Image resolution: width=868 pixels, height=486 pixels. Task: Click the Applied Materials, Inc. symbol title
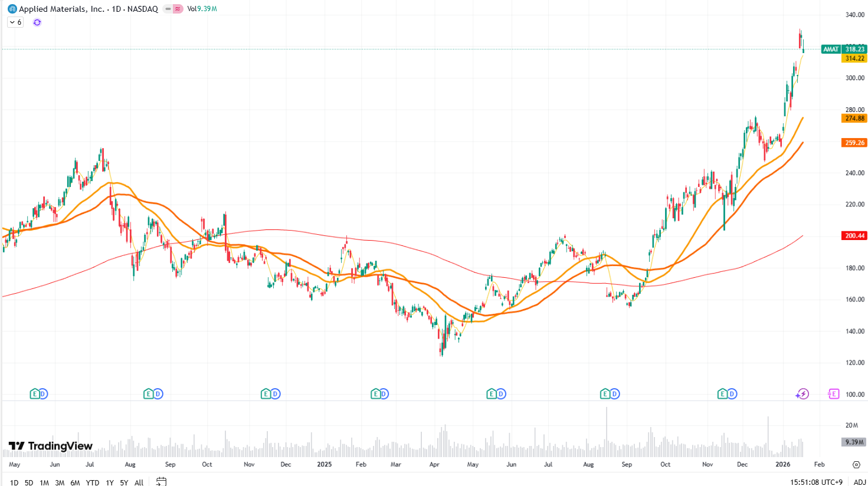[x=61, y=9]
